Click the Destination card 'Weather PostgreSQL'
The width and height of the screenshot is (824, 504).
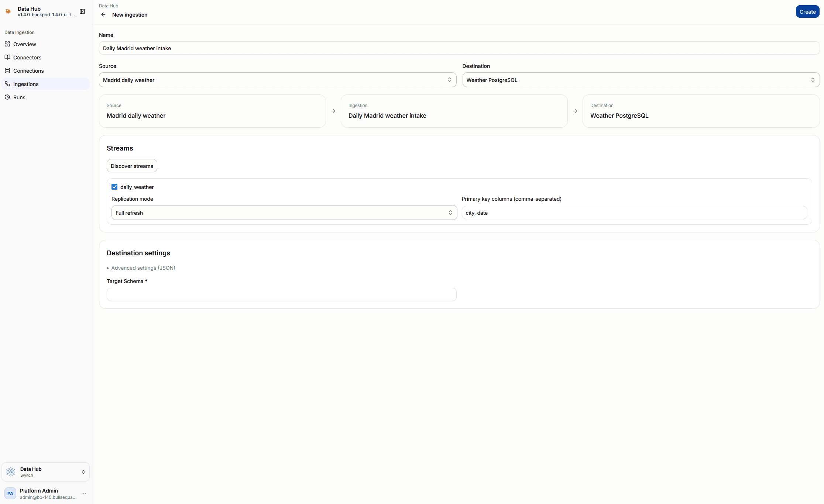(701, 111)
